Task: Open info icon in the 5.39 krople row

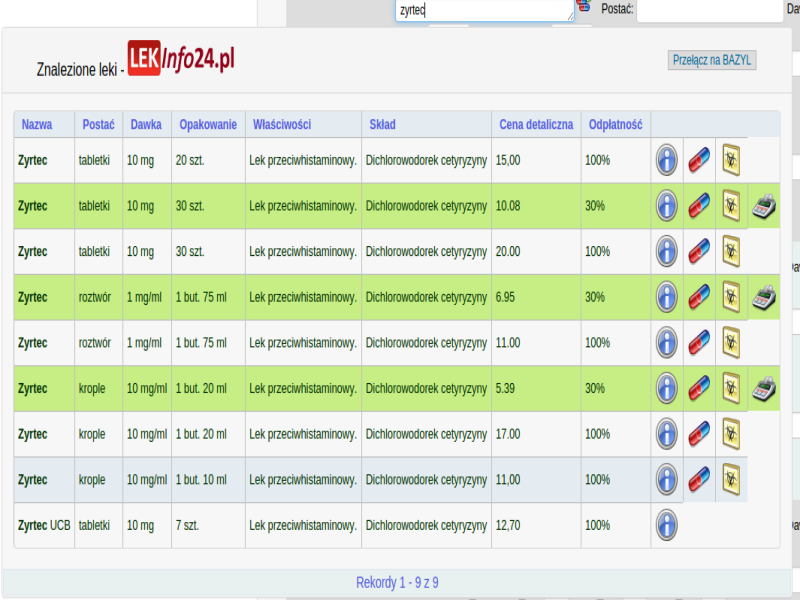Action: [x=666, y=388]
